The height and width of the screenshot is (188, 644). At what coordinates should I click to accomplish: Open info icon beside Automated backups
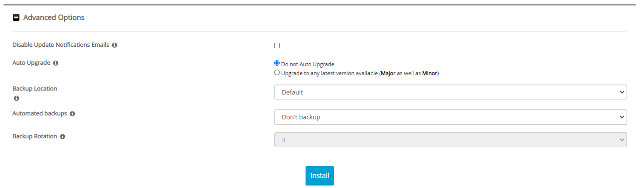[72, 114]
